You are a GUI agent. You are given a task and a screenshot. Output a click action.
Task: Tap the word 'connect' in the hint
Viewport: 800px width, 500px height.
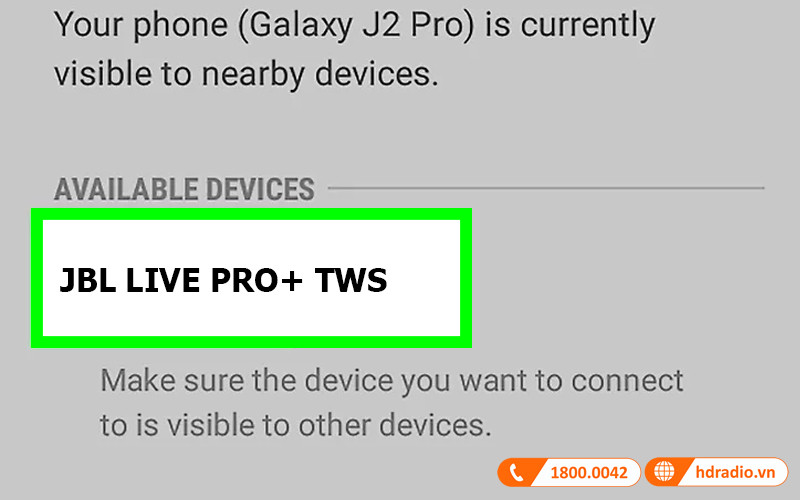627,381
